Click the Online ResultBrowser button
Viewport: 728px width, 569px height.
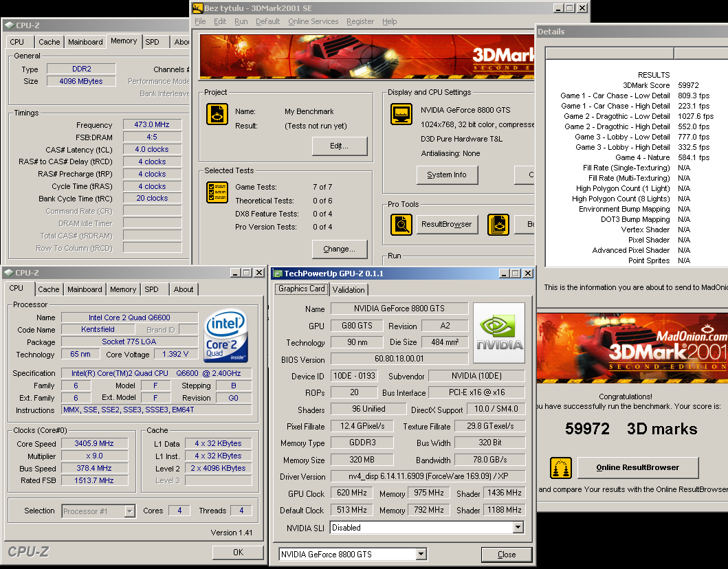point(637,467)
